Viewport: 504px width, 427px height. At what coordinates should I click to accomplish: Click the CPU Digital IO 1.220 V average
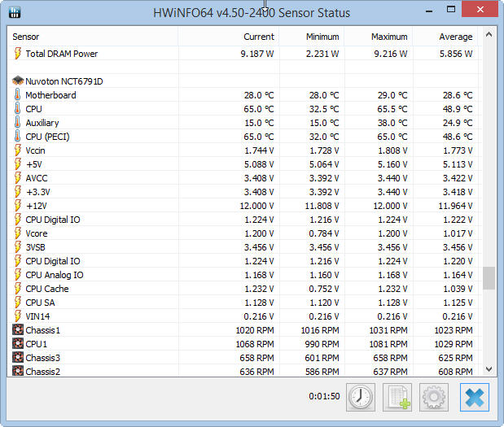[x=458, y=261]
